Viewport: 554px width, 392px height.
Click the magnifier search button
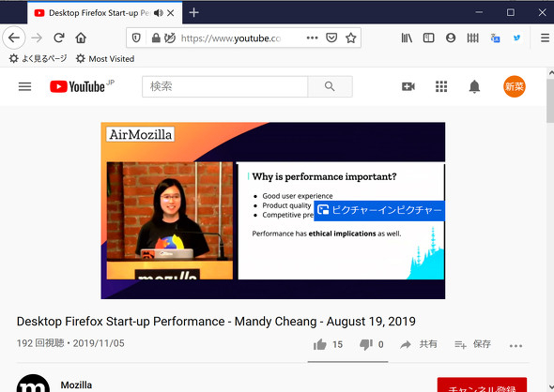pyautogui.click(x=330, y=86)
